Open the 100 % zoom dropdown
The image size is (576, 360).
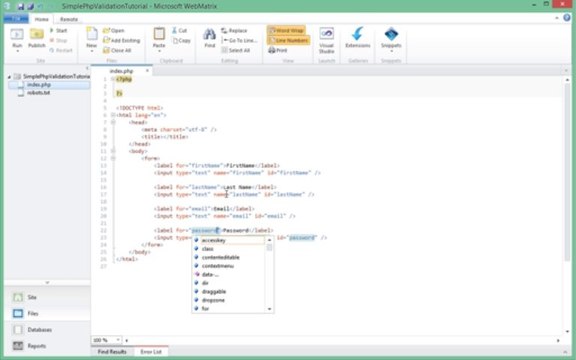(118, 340)
